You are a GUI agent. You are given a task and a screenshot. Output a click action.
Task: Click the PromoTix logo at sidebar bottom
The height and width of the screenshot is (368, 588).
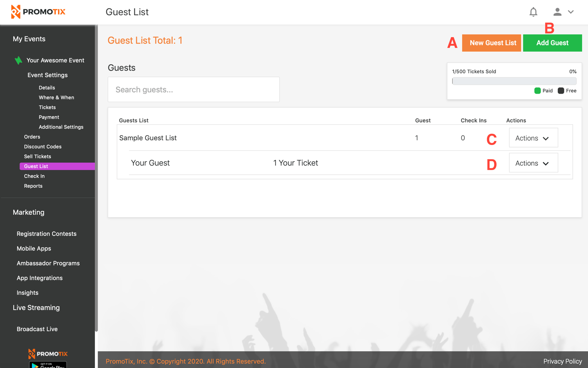[x=47, y=353]
